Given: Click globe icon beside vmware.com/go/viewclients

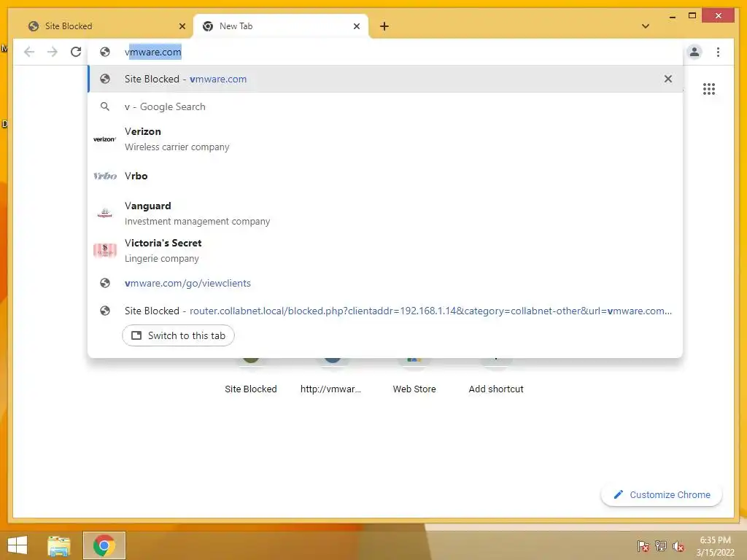Looking at the screenshot, I should [x=105, y=284].
